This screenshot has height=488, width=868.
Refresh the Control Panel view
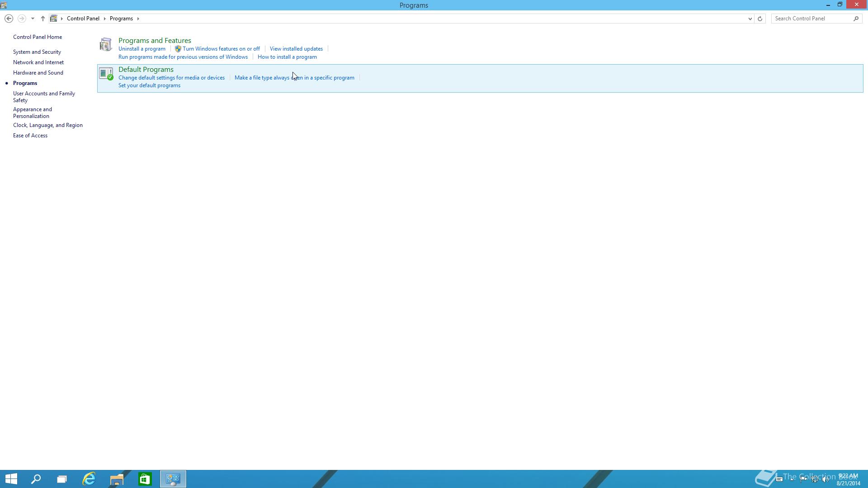click(x=760, y=19)
